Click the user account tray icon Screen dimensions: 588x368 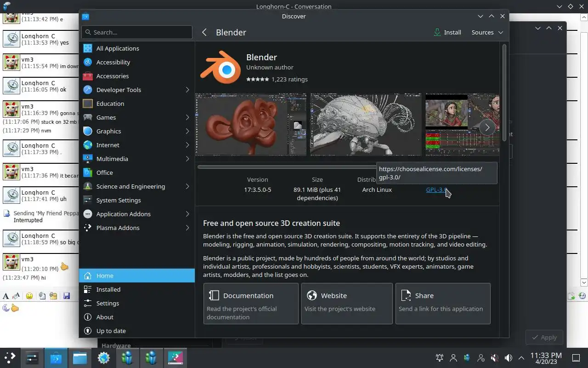click(x=453, y=357)
